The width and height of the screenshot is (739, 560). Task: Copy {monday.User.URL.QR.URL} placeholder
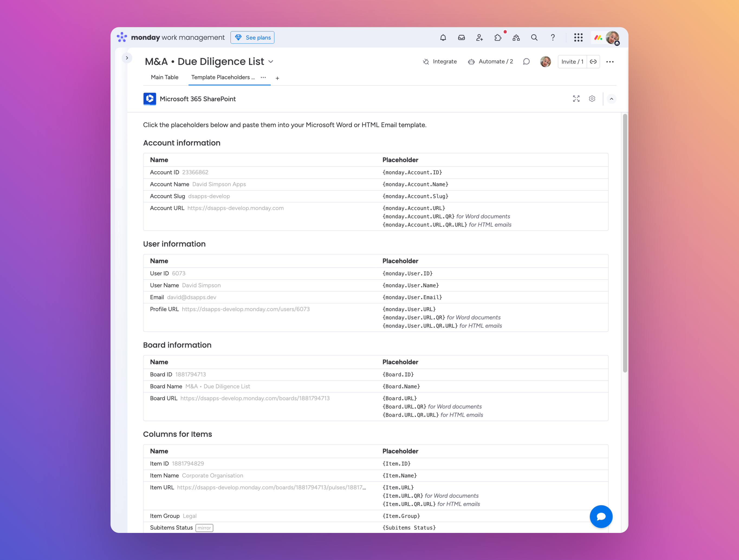420,326
